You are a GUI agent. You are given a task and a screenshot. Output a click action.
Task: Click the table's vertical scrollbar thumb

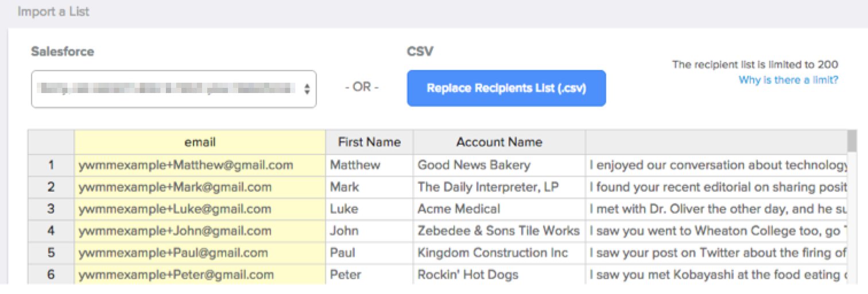(x=852, y=142)
